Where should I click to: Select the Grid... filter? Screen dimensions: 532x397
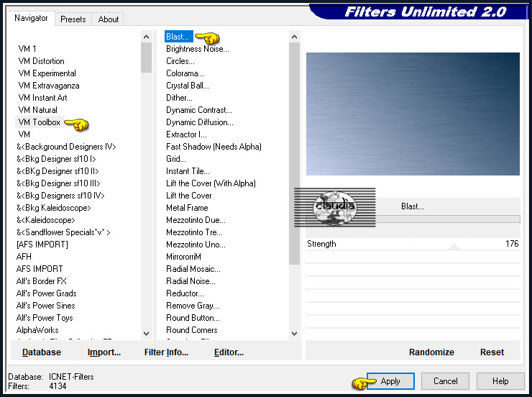[175, 159]
